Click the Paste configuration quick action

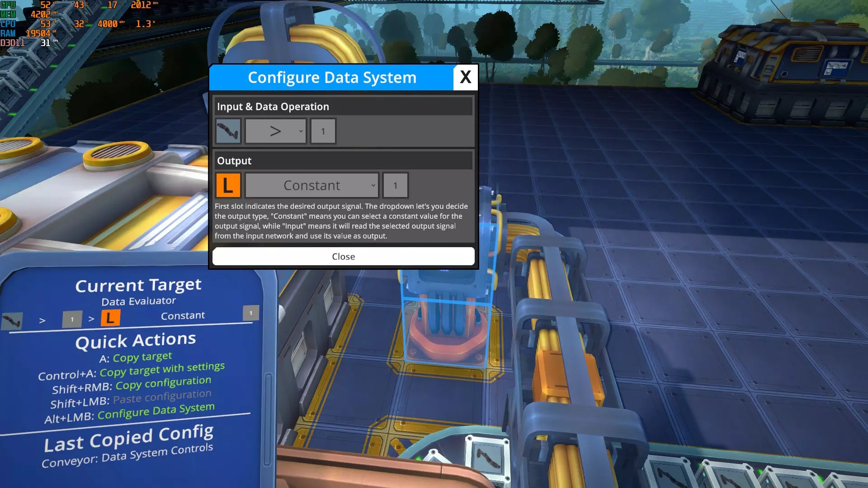[x=162, y=397]
